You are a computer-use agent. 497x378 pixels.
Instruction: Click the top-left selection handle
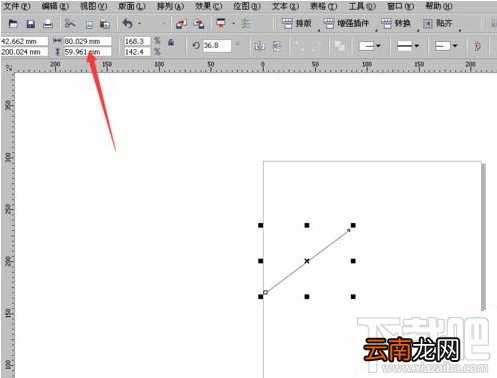[261, 225]
